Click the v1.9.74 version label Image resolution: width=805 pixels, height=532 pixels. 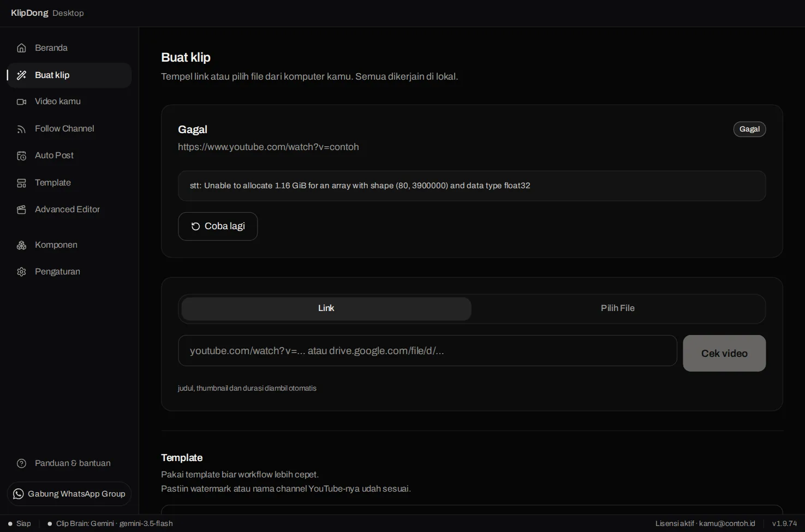coord(784,524)
